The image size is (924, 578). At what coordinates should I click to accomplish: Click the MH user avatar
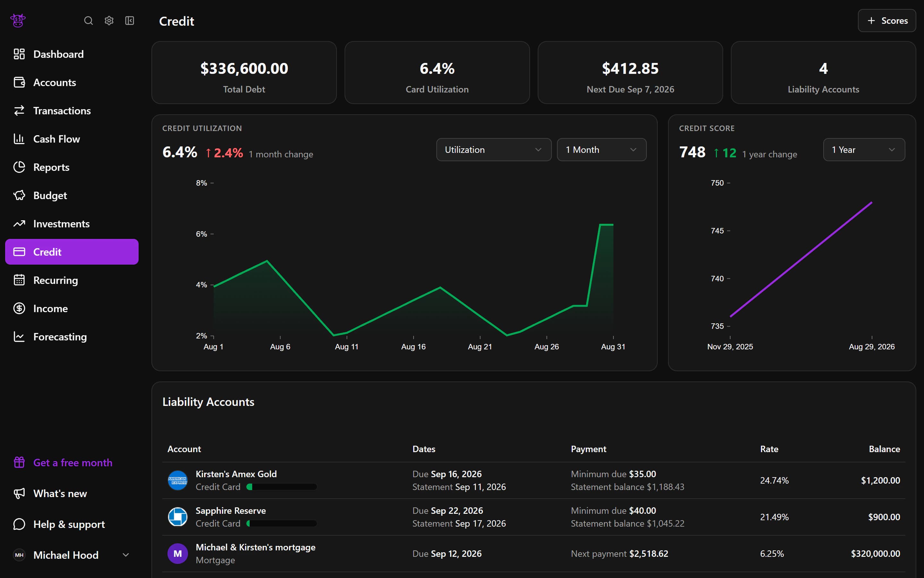click(19, 555)
